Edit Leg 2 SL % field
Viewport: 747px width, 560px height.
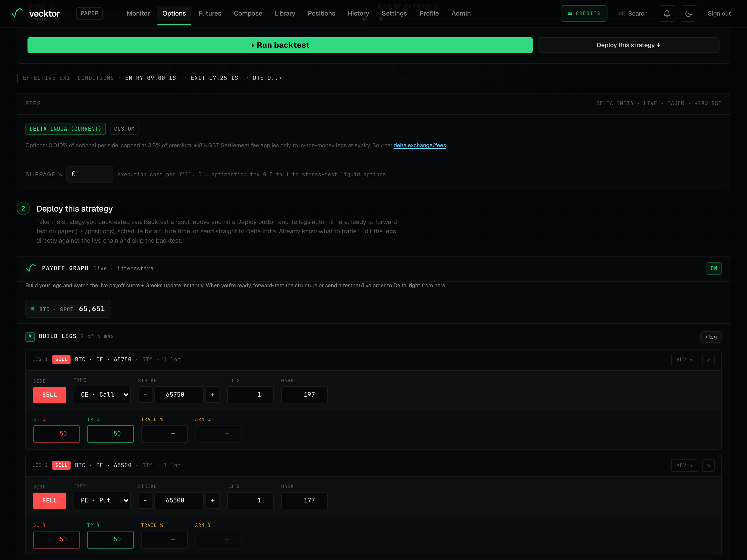point(56,540)
